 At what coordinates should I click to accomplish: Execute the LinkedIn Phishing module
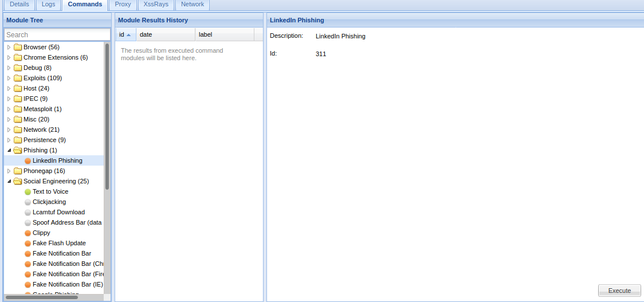pos(619,291)
